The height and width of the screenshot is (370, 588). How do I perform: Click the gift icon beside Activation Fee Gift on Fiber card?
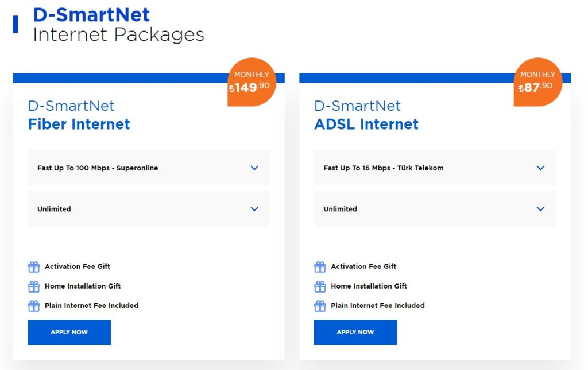(34, 266)
